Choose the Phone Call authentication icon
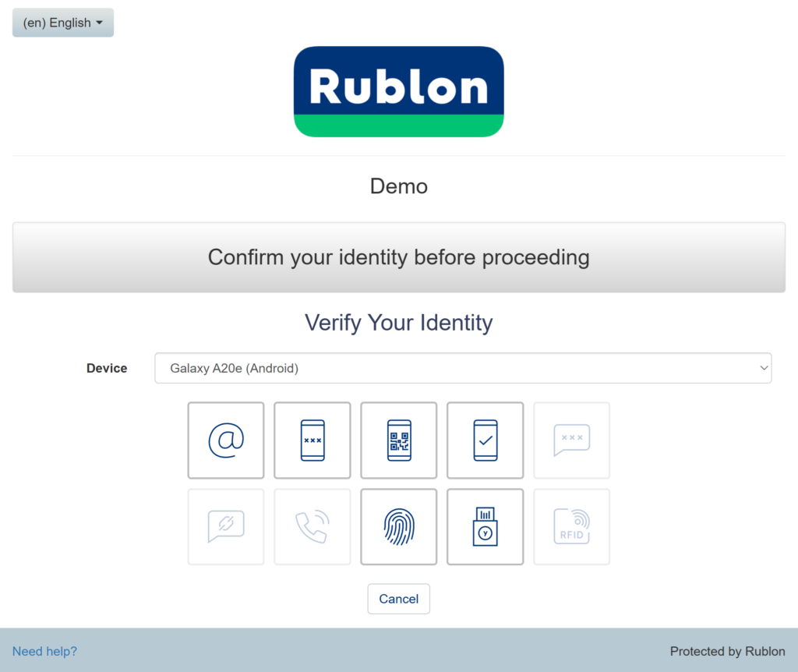Viewport: 798px width, 672px height. pos(312,527)
